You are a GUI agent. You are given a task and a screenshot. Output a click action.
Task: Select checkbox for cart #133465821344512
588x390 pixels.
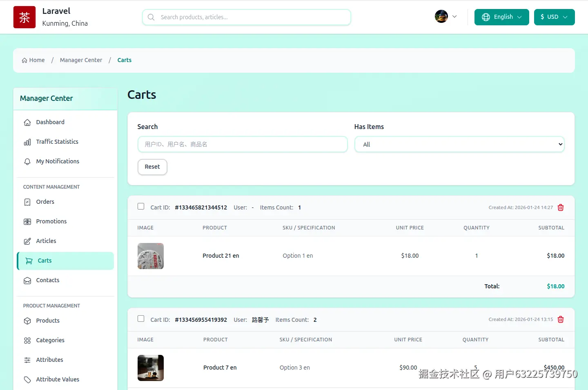pyautogui.click(x=141, y=206)
